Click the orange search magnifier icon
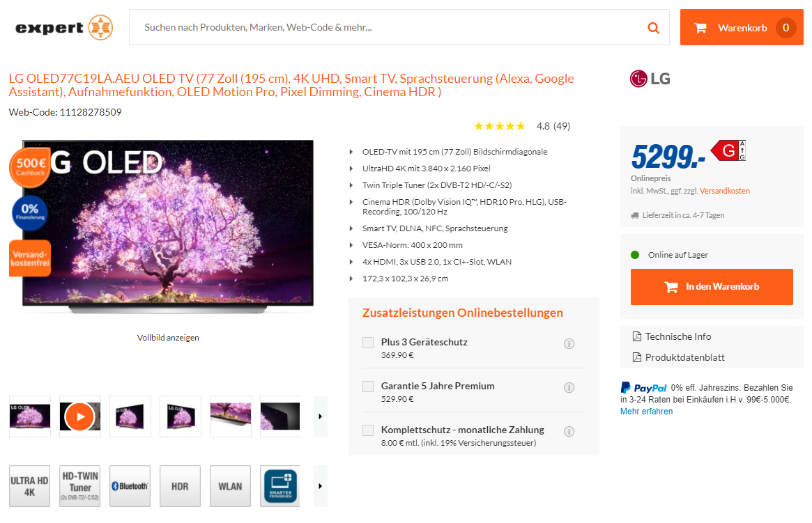The height and width of the screenshot is (523, 812). tap(654, 28)
